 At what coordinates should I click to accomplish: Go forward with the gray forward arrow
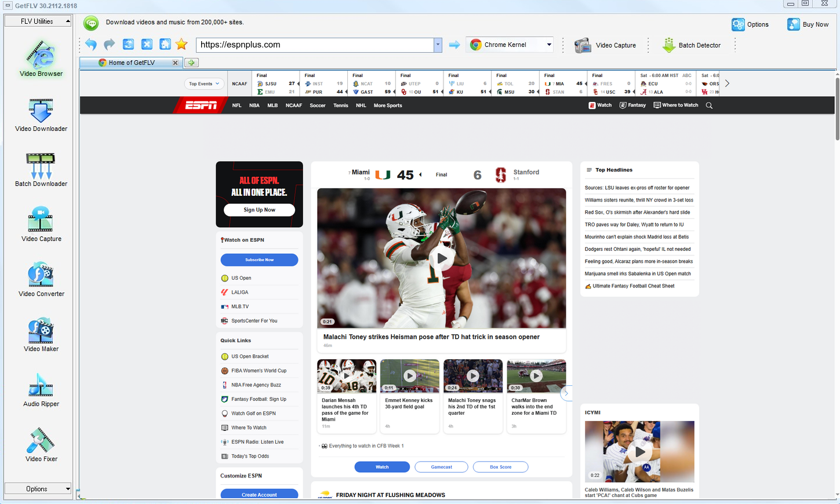[x=110, y=45]
